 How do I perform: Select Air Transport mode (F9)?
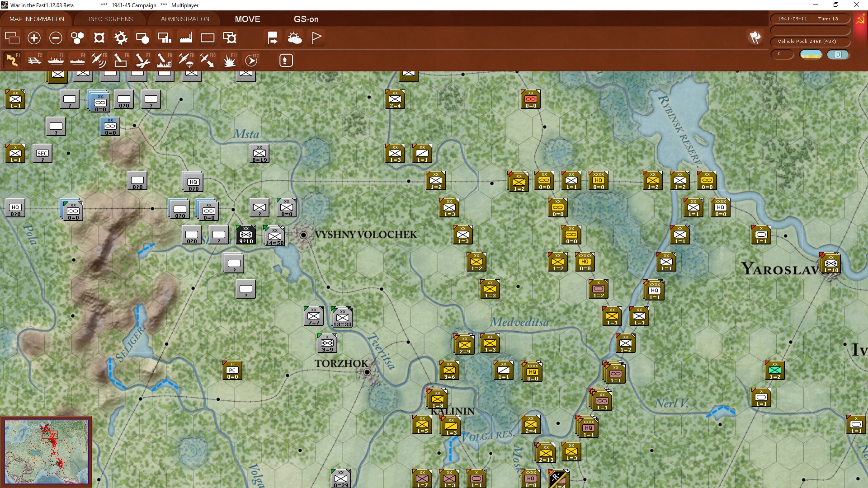coord(186,60)
